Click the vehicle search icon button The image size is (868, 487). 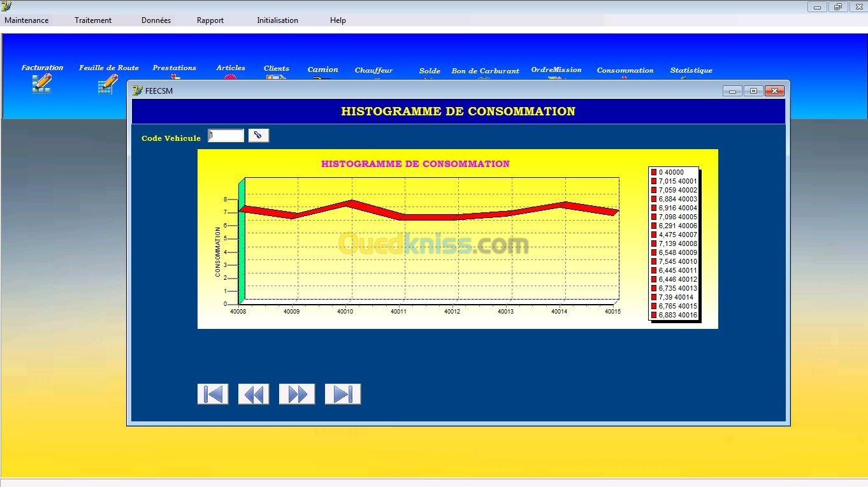point(258,135)
